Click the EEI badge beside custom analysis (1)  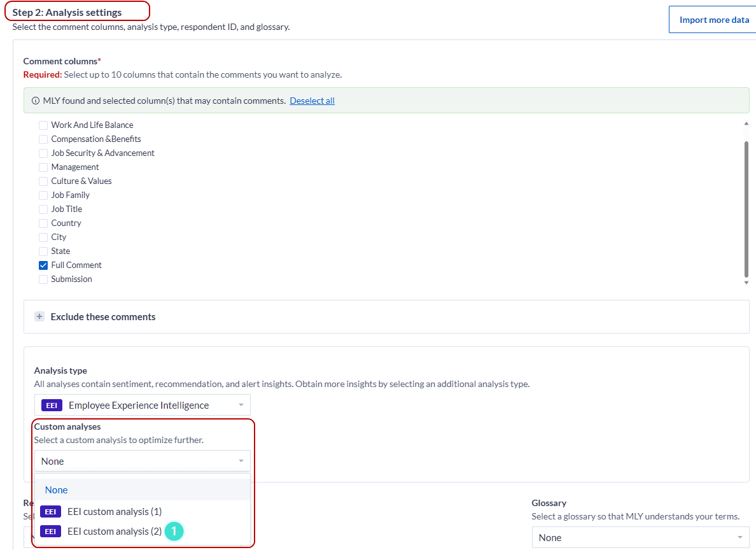pos(51,511)
